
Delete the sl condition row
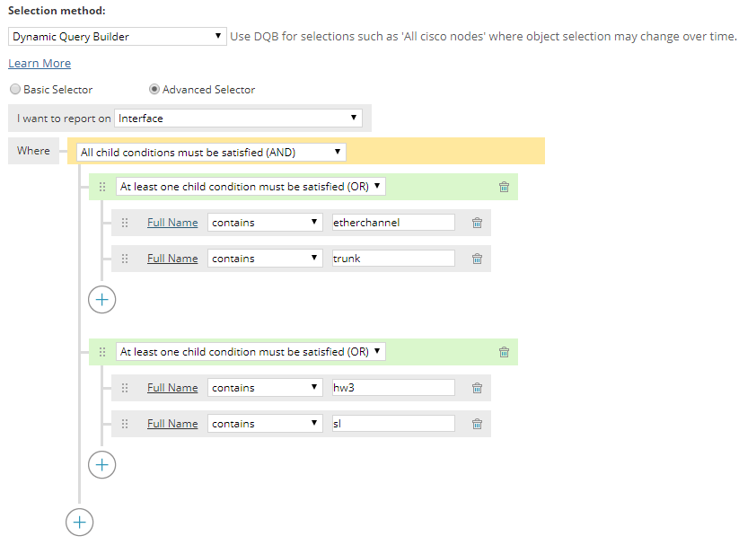[x=477, y=424]
